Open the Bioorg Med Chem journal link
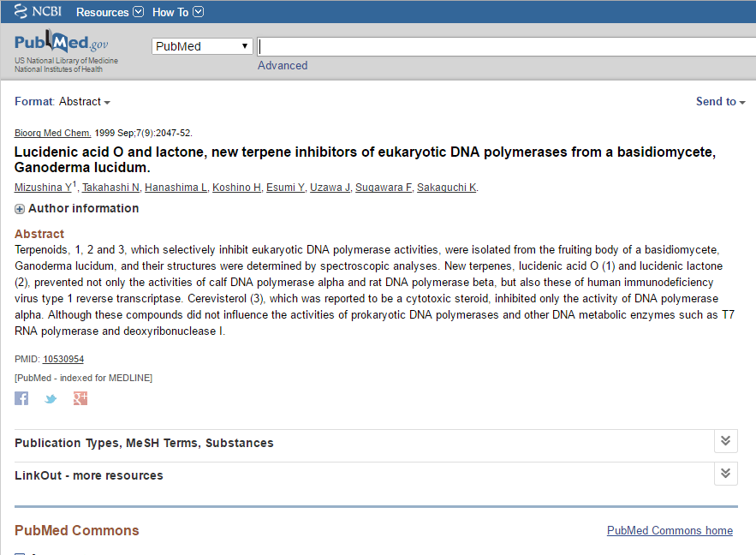 [x=53, y=134]
